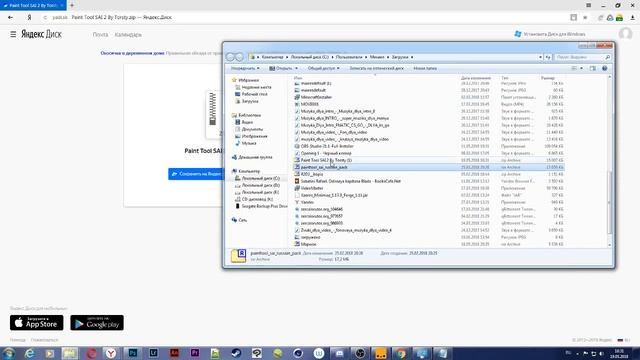Sort files by Size column header
This screenshot has width=640, height=360.
(548, 78)
